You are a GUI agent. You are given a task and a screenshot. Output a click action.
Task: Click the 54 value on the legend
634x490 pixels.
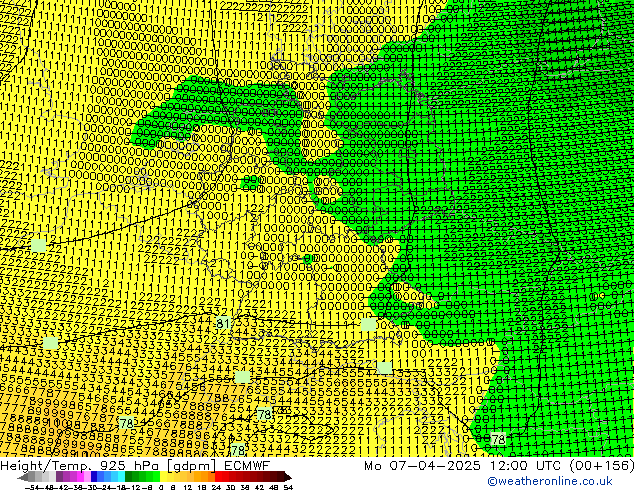(288, 486)
